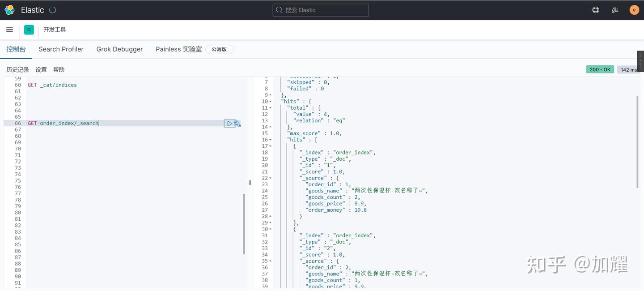
Task: Run the order_index search request
Action: (x=229, y=124)
